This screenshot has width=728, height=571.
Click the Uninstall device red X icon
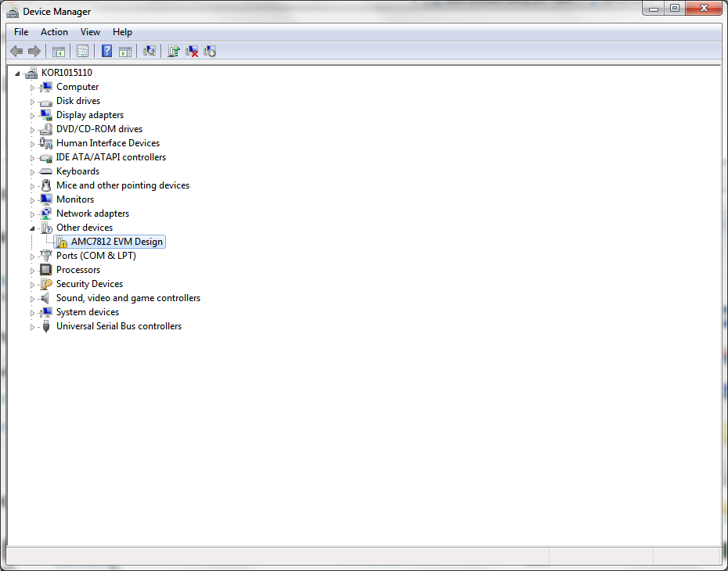(x=192, y=51)
